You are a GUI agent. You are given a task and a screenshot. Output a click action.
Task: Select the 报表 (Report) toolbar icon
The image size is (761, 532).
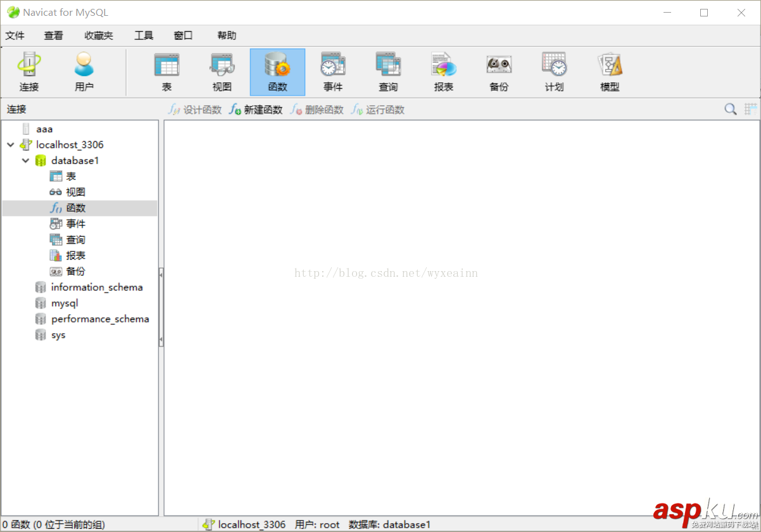(x=444, y=72)
